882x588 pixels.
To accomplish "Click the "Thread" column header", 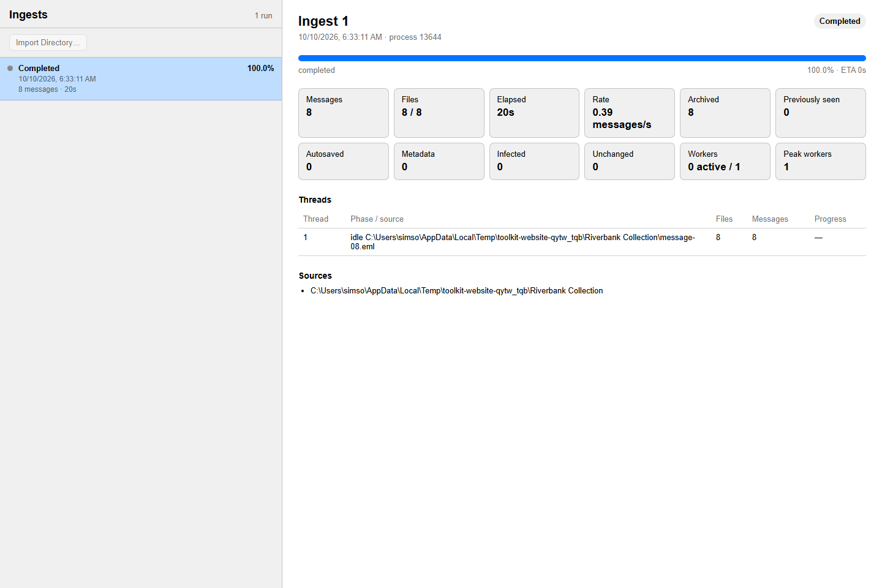I will (315, 219).
